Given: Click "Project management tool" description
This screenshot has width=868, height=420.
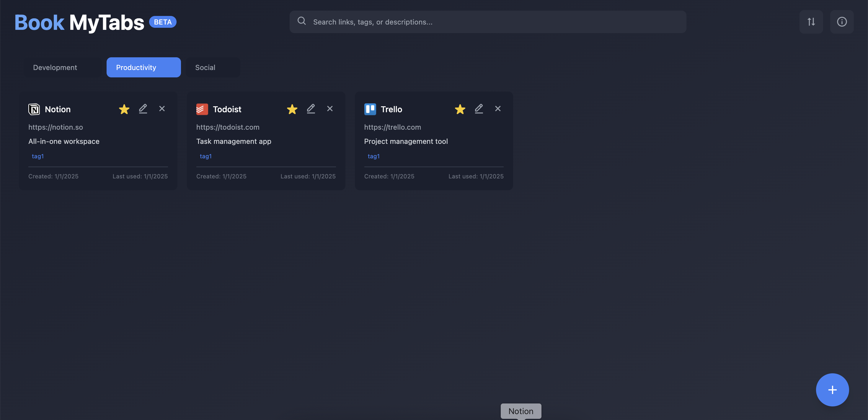Looking at the screenshot, I should 406,141.
